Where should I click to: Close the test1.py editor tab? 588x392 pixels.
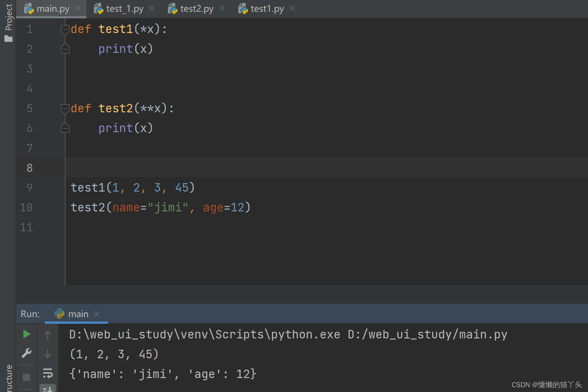click(x=292, y=8)
